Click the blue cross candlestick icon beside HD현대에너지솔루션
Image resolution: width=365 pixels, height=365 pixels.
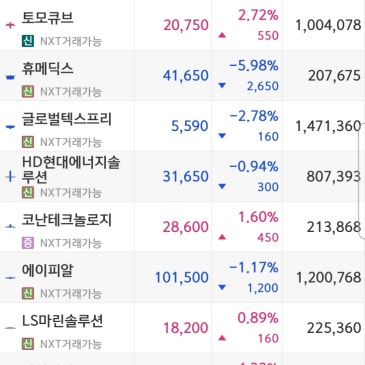(10, 176)
